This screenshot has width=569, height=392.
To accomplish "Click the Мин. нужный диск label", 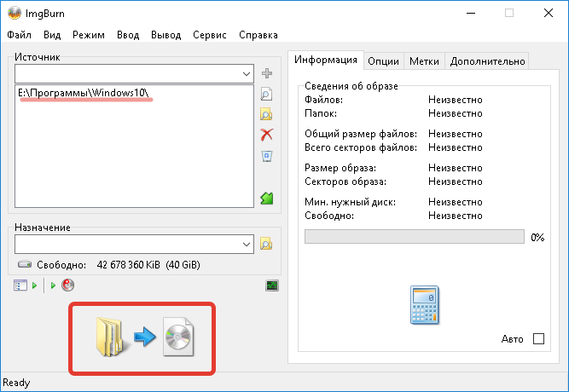I will (x=350, y=202).
